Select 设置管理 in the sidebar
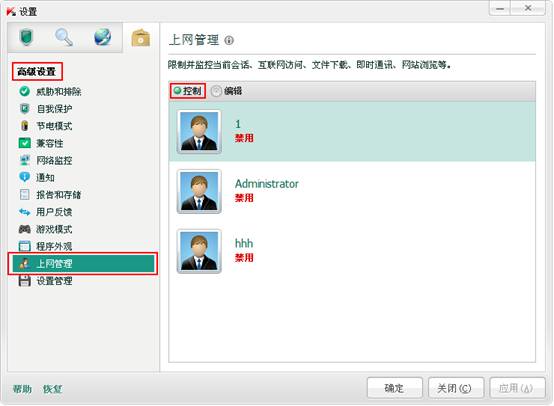 (x=54, y=281)
